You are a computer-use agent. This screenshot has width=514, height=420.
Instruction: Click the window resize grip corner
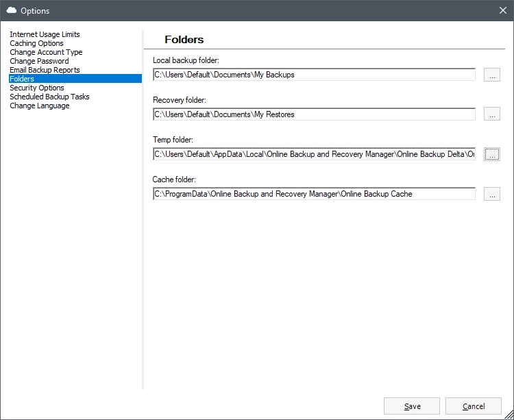click(x=509, y=415)
